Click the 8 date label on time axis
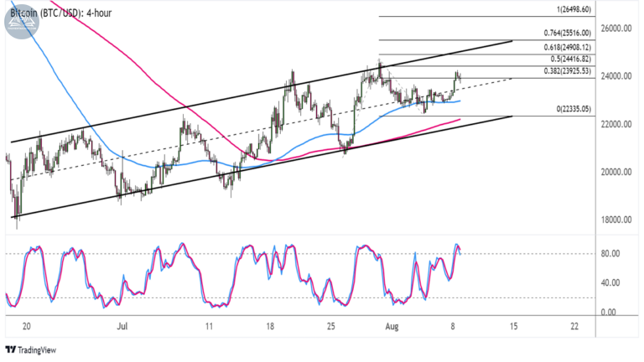 [x=453, y=326]
